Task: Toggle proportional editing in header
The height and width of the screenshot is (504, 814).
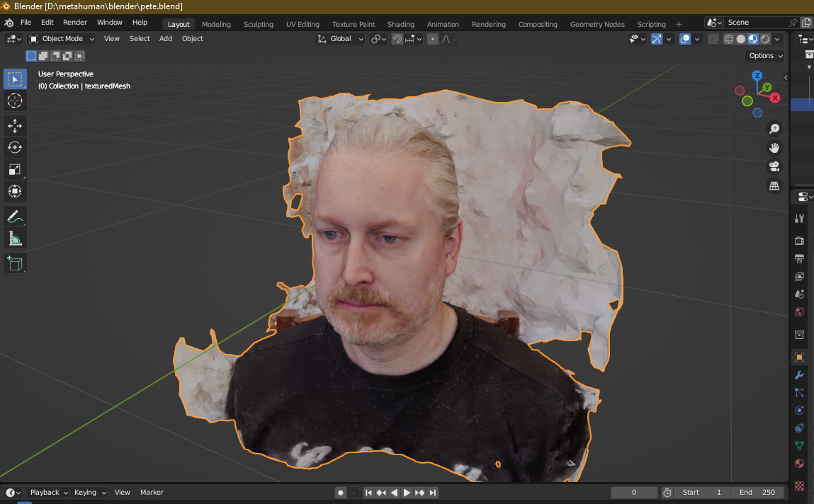Action: 432,39
